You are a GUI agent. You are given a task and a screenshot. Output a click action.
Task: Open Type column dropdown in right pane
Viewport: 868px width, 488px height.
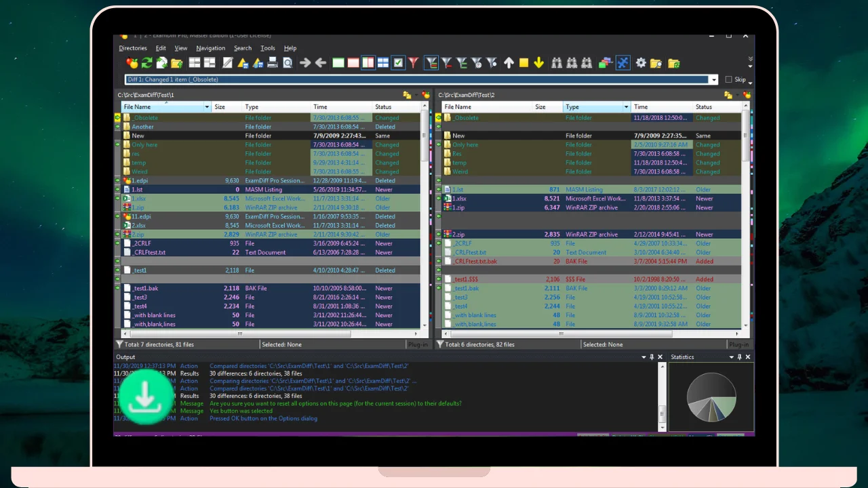coord(626,107)
